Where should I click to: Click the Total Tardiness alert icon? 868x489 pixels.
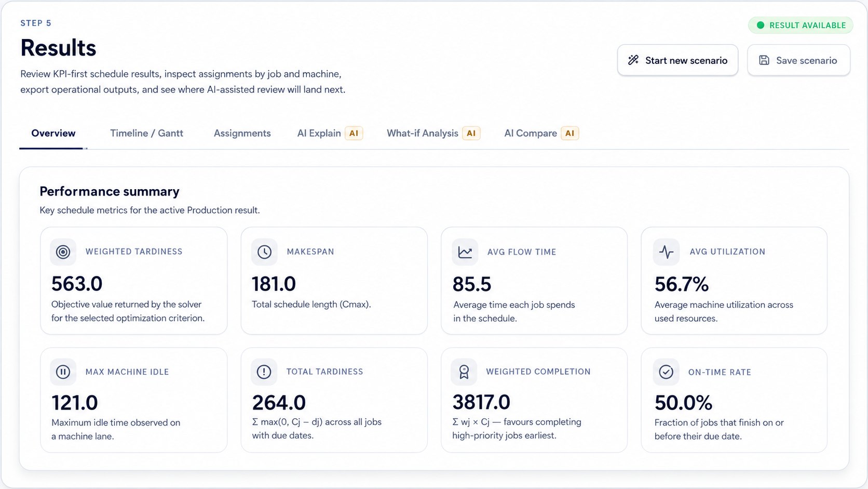[x=264, y=372]
